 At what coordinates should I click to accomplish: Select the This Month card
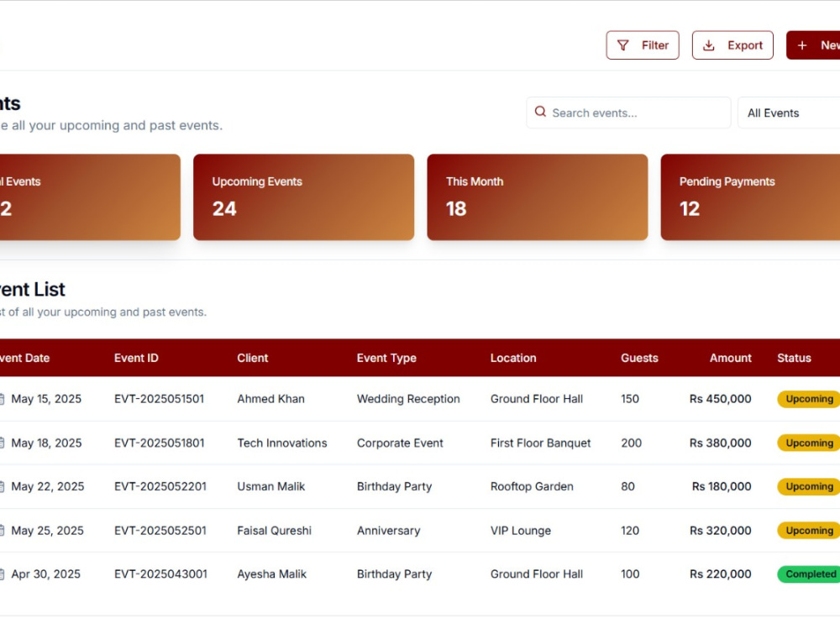tap(538, 197)
